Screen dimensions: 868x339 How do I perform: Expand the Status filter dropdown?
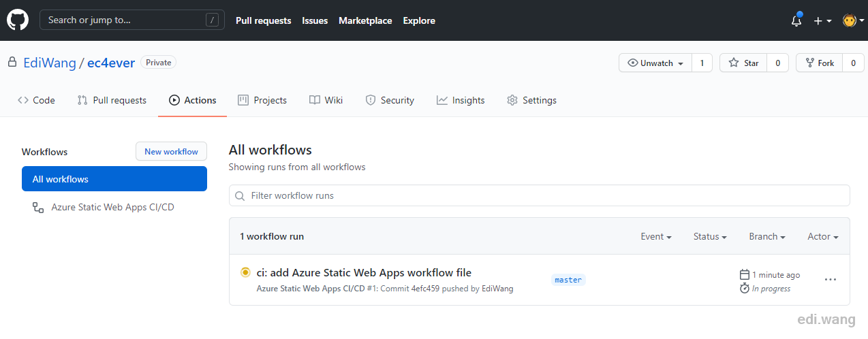(710, 236)
